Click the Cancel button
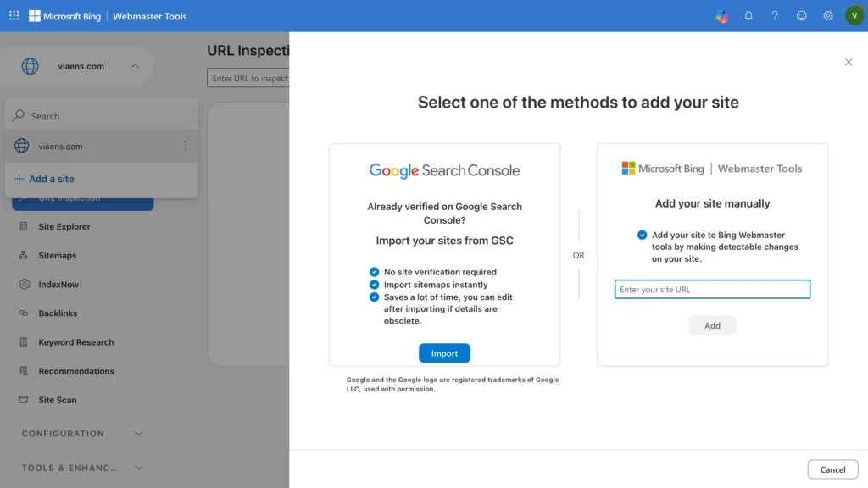 coord(832,469)
